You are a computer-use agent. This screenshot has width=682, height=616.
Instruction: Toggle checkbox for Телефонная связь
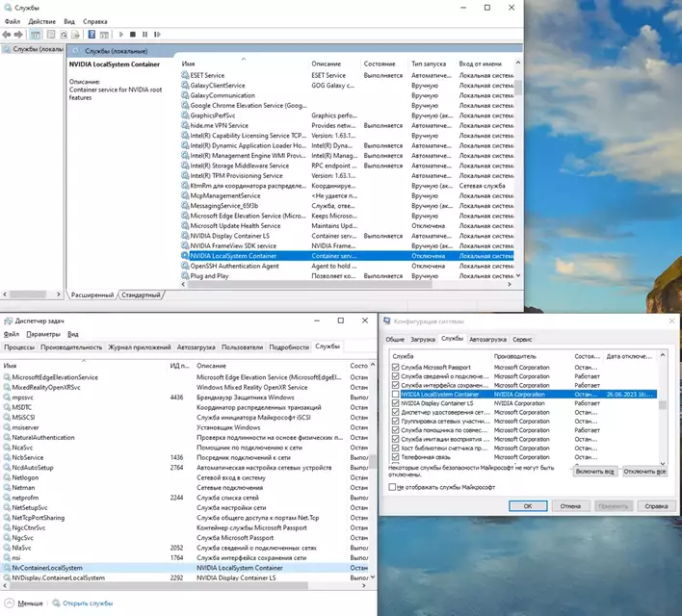point(395,457)
